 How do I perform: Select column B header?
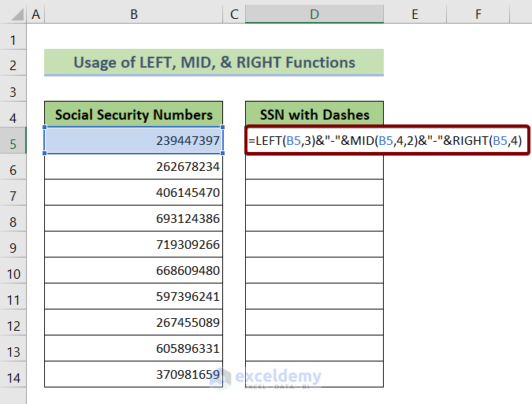[x=134, y=14]
